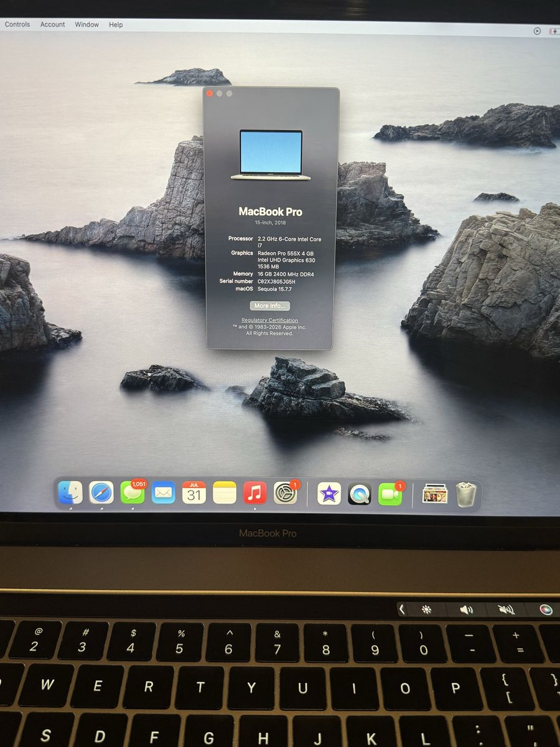Screen dimensions: 560x747
Task: Open the Calendar icon showing Jul 31
Action: click(194, 493)
